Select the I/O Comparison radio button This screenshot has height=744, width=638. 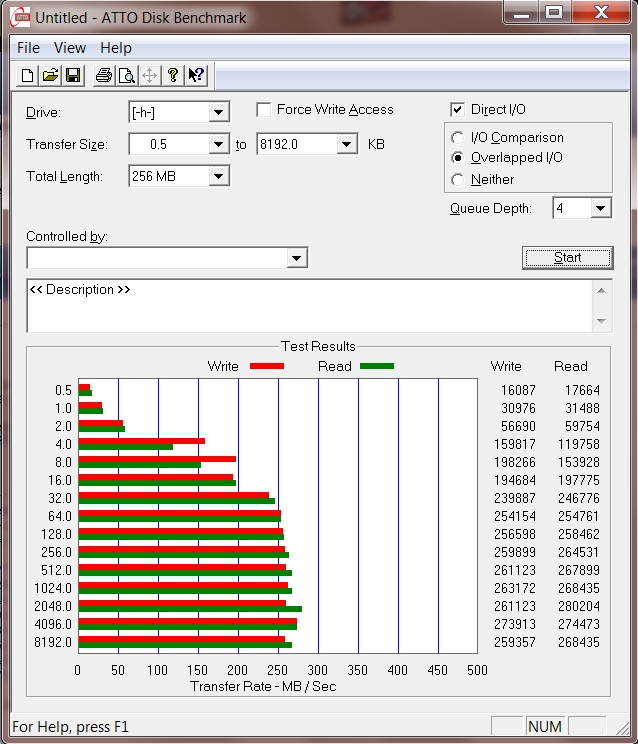click(x=457, y=138)
